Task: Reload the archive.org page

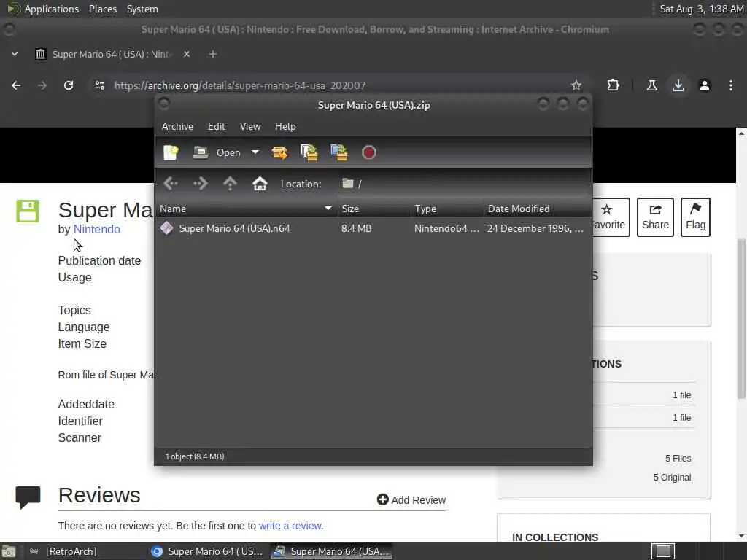Action: 69,85
